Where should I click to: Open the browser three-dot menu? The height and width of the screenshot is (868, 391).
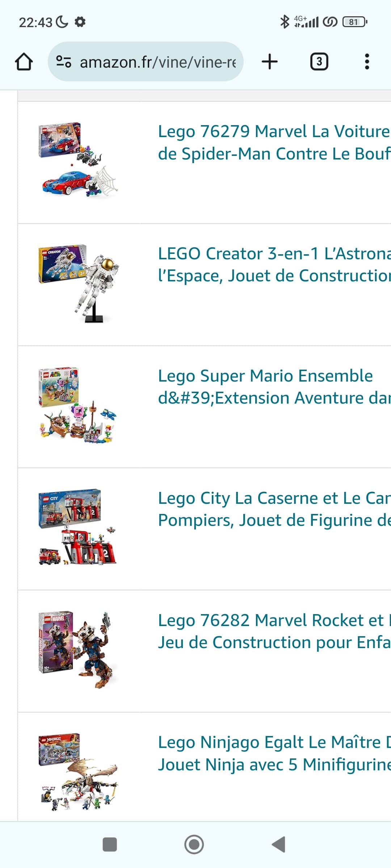click(367, 61)
